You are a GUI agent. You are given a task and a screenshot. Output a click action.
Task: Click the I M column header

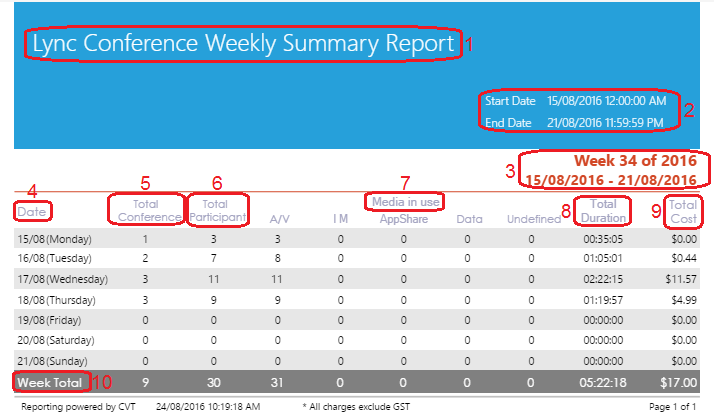coord(340,219)
